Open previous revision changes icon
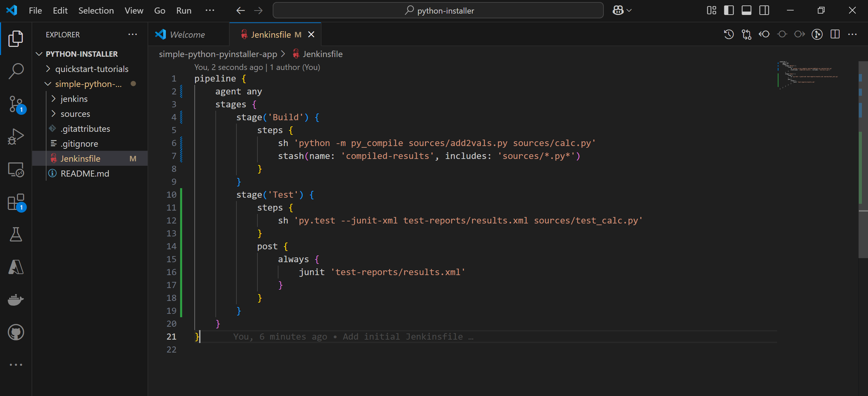Screen dimensions: 868x396 tap(764, 34)
